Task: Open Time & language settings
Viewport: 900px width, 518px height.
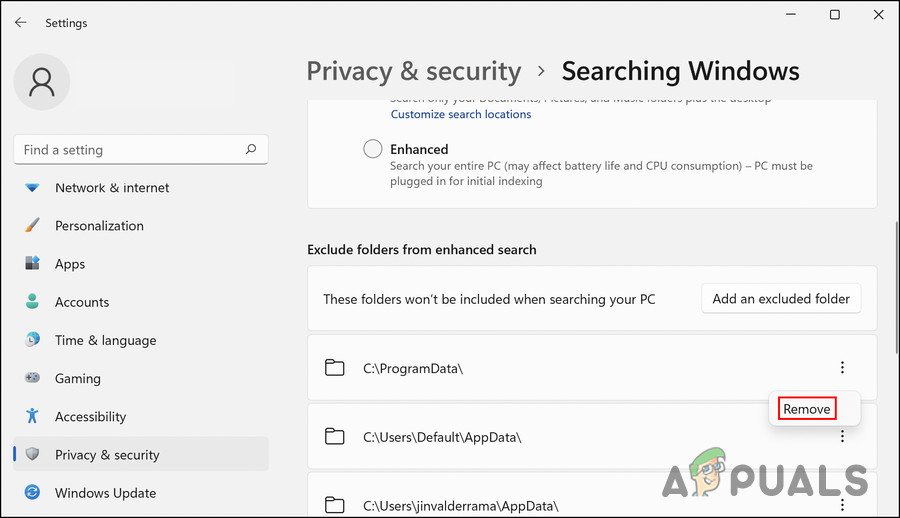Action: tap(105, 340)
